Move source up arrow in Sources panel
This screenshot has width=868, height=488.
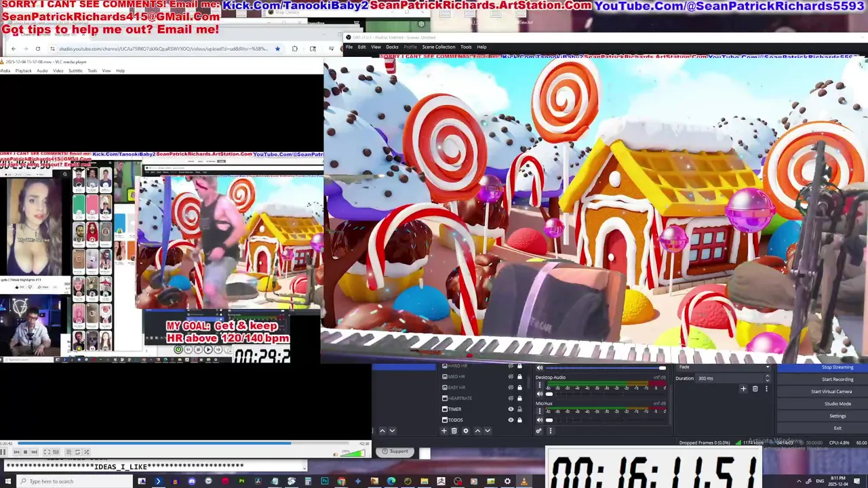click(477, 431)
